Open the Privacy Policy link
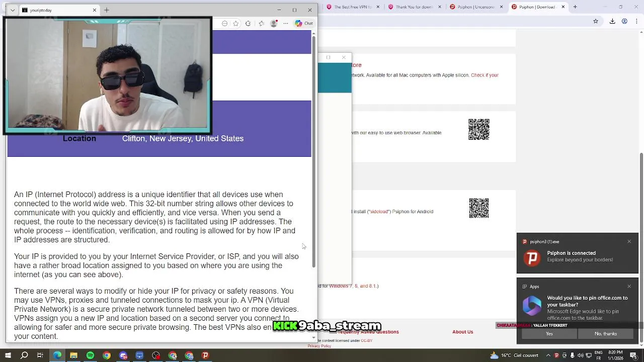This screenshot has height=362, width=644. (x=319, y=346)
